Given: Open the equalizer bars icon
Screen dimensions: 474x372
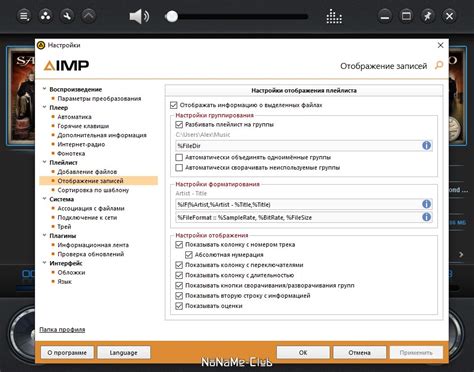Looking at the screenshot, I should click(x=334, y=16).
